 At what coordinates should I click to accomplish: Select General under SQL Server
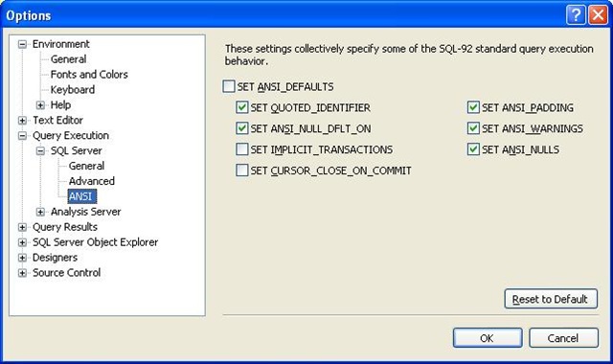[x=86, y=166]
